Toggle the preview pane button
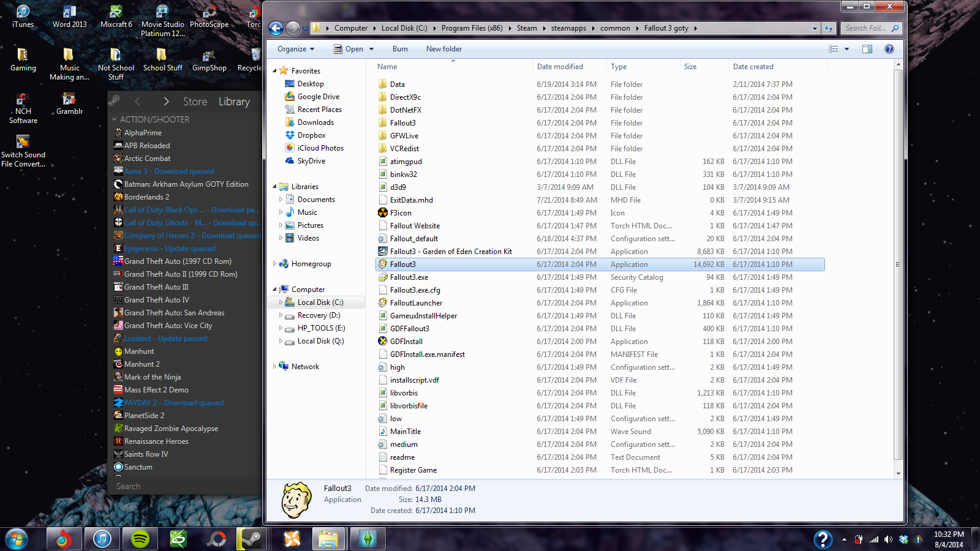The height and width of the screenshot is (551, 980). click(867, 49)
